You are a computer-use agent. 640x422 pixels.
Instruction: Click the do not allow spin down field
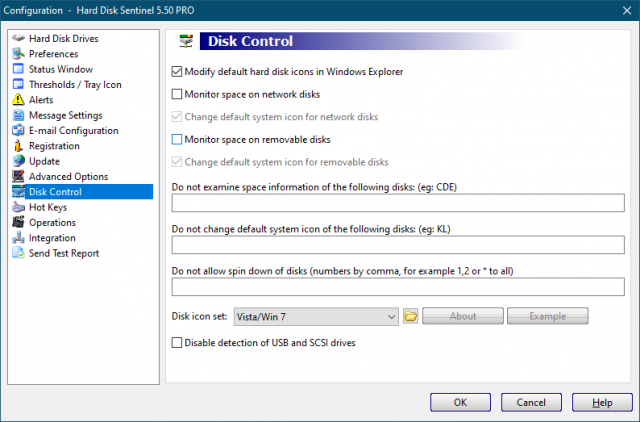click(x=398, y=287)
